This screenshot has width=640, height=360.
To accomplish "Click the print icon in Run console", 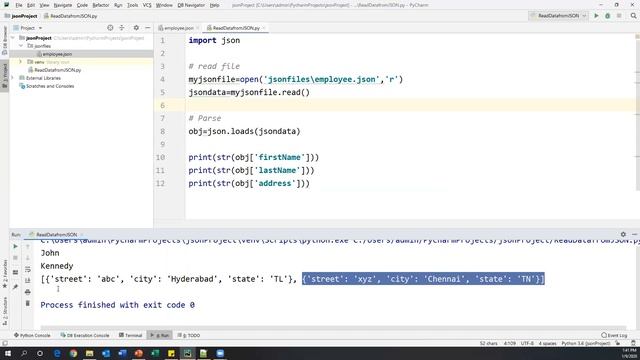I will [x=28, y=292].
